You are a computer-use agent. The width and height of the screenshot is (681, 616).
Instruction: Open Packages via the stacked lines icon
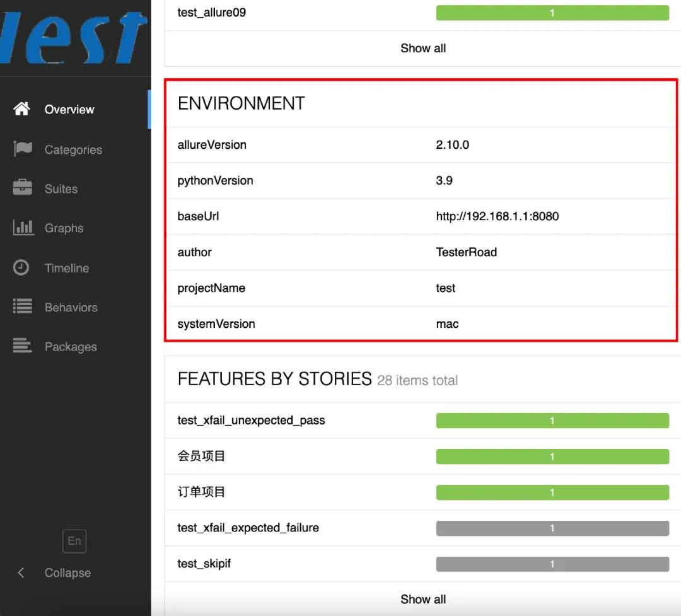[21, 346]
